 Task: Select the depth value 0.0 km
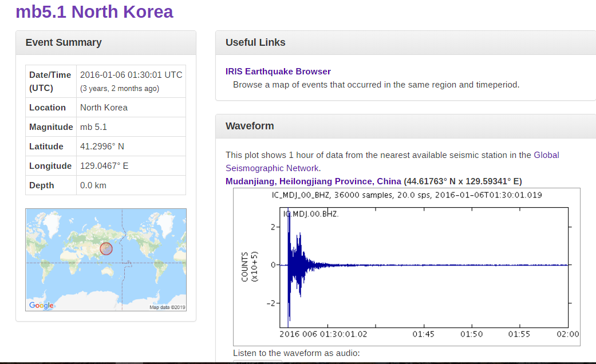93,185
